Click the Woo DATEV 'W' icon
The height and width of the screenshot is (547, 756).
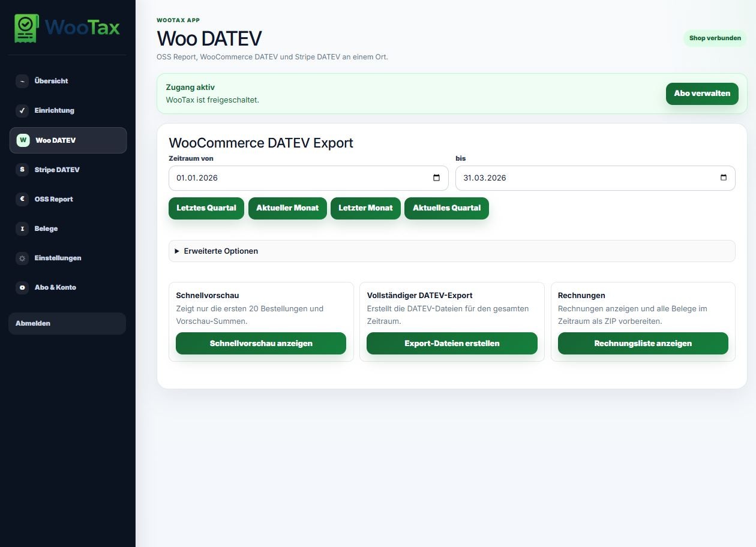[23, 140]
